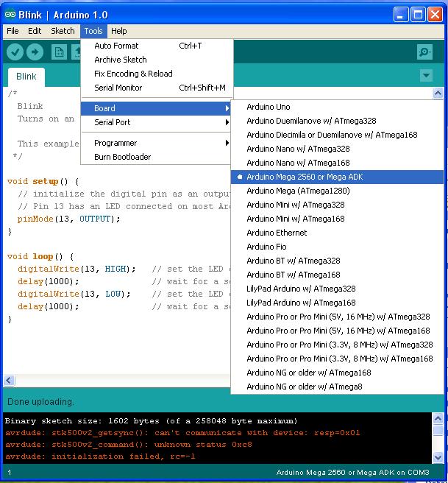The width and height of the screenshot is (448, 483).
Task: Select Arduino Mega (ATmega1280) board
Action: point(337,191)
